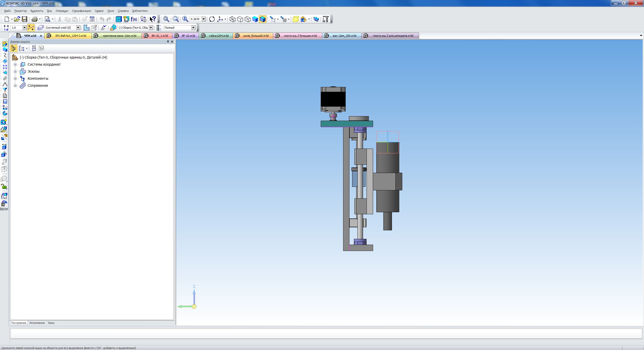Switch to the BK-10_1.m3d tab
The image size is (644, 350).
(159, 36)
